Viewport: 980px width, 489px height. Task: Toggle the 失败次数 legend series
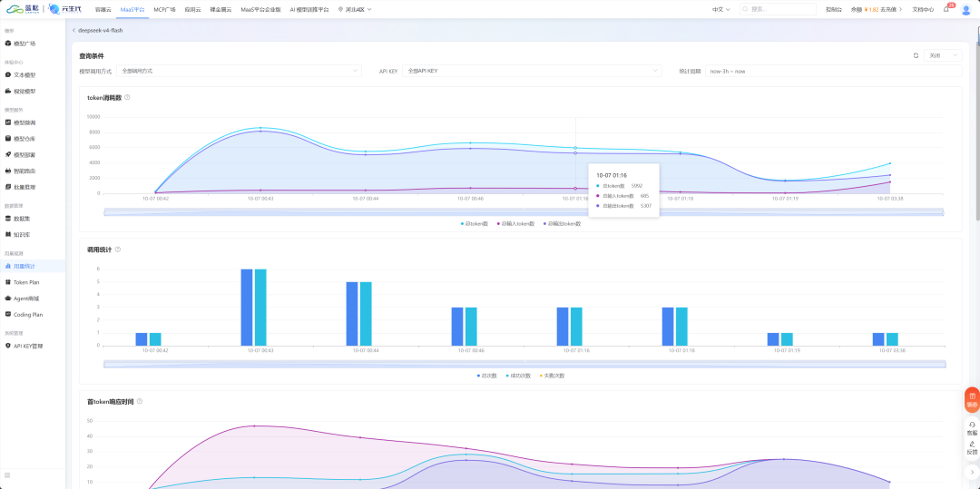[552, 376]
